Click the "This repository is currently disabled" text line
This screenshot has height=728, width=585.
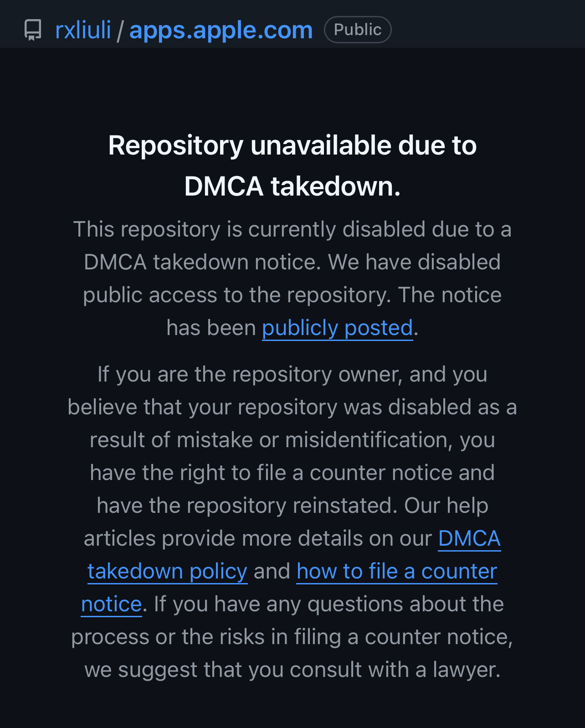[x=292, y=229]
